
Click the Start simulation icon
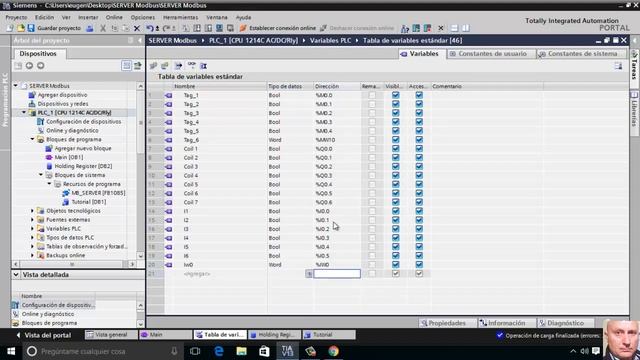[x=219, y=28]
